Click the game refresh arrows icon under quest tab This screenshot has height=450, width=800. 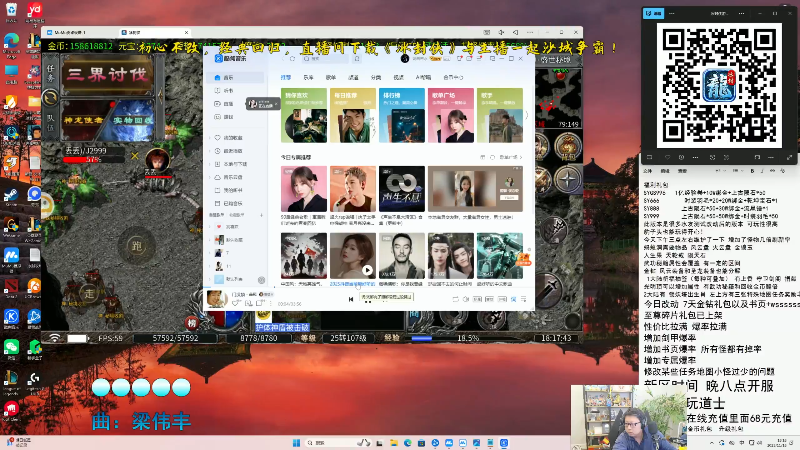(50, 97)
